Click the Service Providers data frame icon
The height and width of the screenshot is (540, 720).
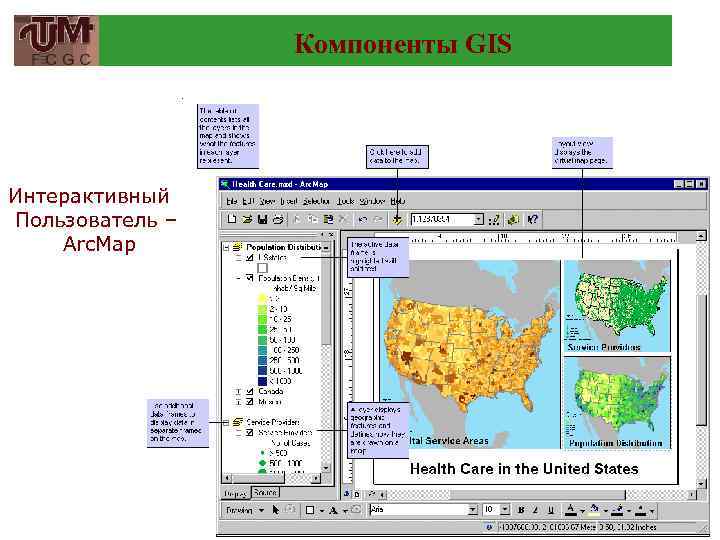click(x=237, y=422)
